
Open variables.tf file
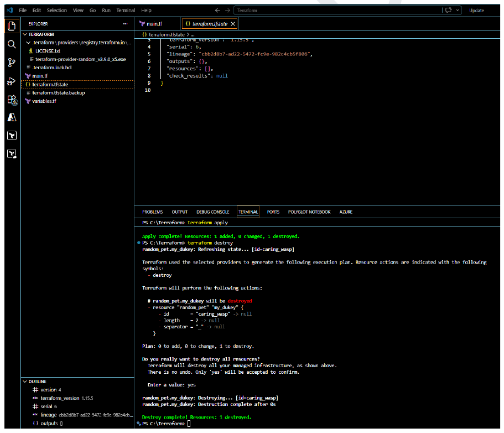tap(77, 101)
